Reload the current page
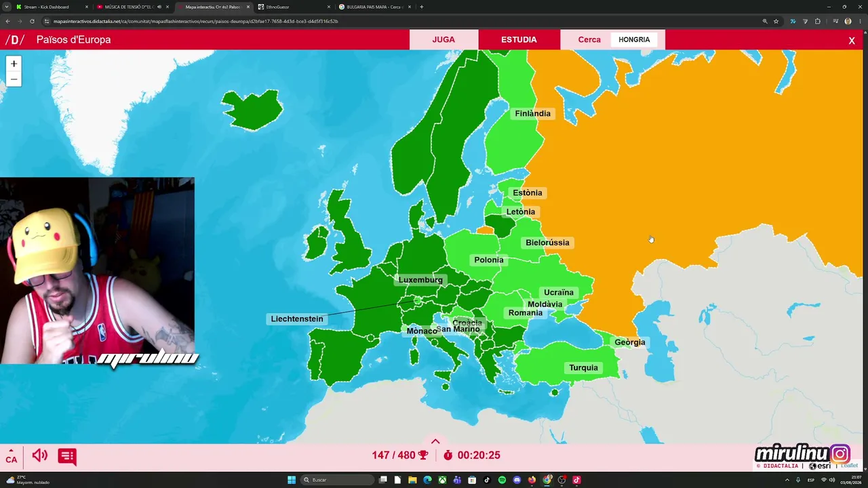Image resolution: width=868 pixels, height=488 pixels. [x=32, y=21]
